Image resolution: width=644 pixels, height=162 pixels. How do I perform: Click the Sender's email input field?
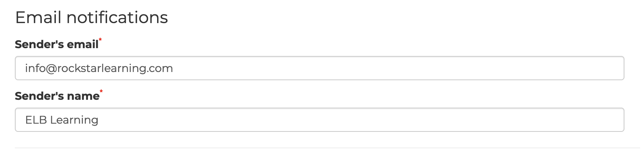tap(319, 68)
